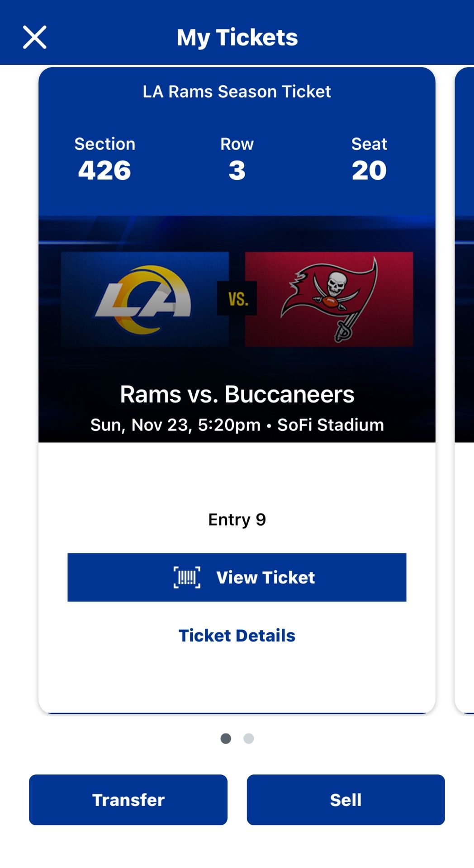Select the second page indicator dot
This screenshot has width=474, height=868.
click(x=248, y=739)
